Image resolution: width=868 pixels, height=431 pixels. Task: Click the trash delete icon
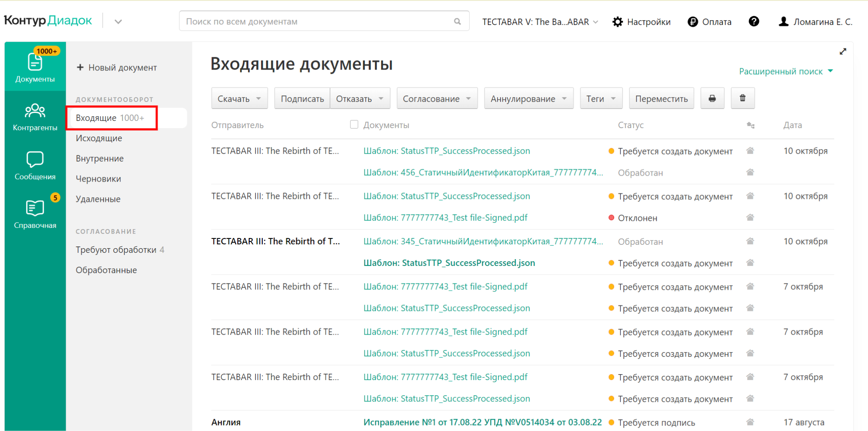[x=743, y=98]
